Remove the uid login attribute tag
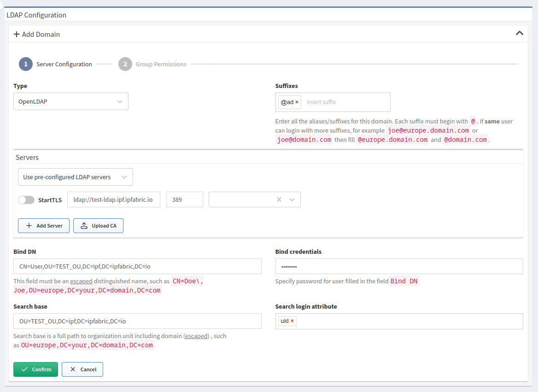 tap(292, 321)
